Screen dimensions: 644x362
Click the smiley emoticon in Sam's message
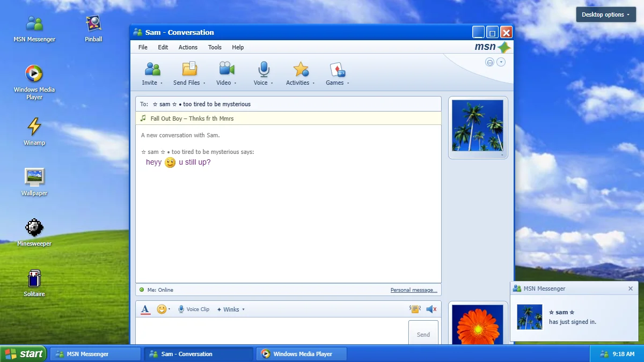tap(170, 162)
